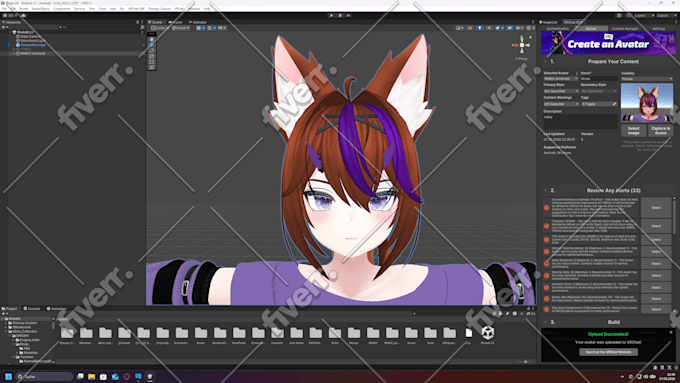Open Windows Start menu

[8, 376]
